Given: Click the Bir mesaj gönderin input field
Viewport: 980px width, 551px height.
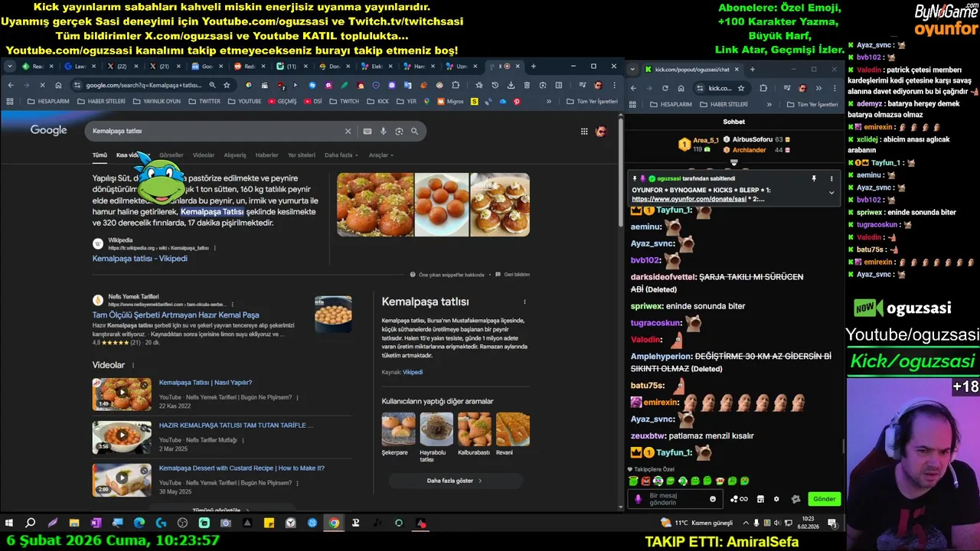Looking at the screenshot, I should click(676, 499).
